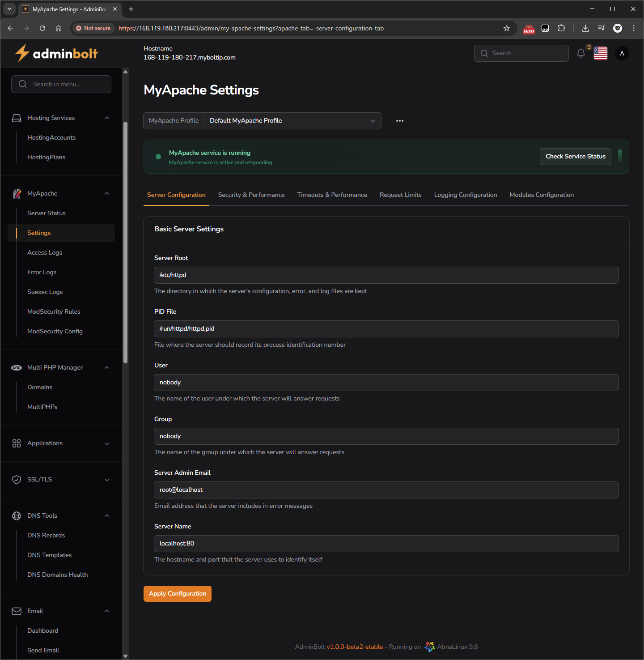Viewport: 644px width, 660px height.
Task: Click the Server Admin Email field
Action: point(386,490)
